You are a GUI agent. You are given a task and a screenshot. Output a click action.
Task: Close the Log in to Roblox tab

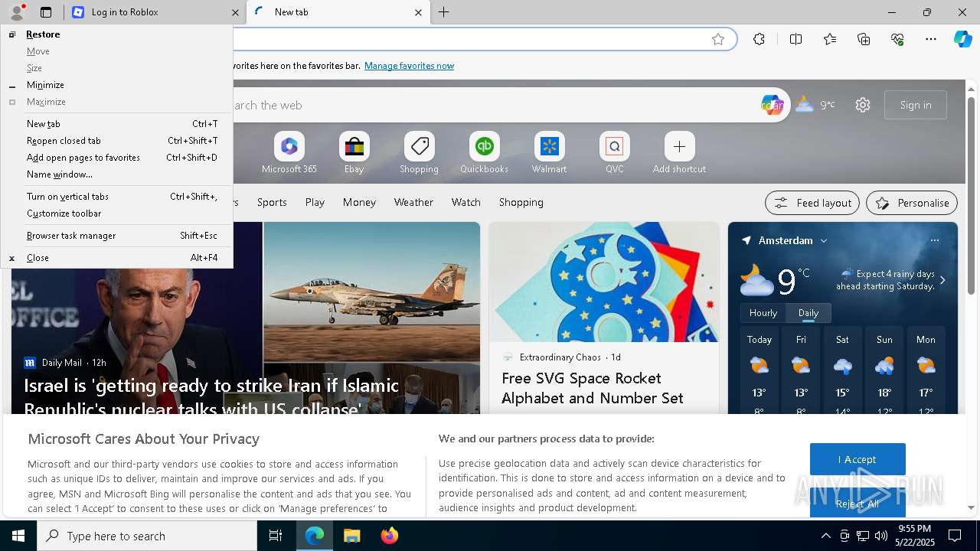pyautogui.click(x=235, y=12)
